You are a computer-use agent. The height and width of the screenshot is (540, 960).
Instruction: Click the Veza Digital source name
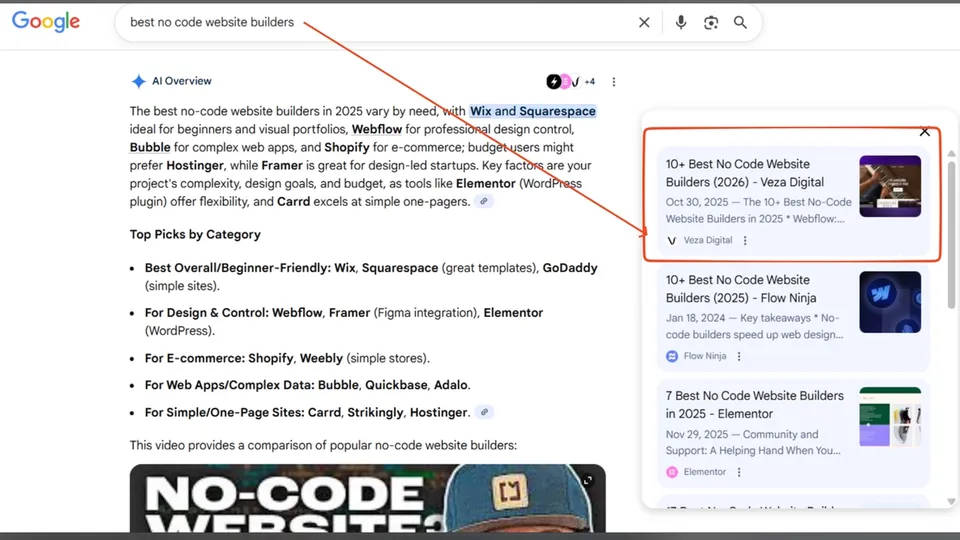pos(708,241)
